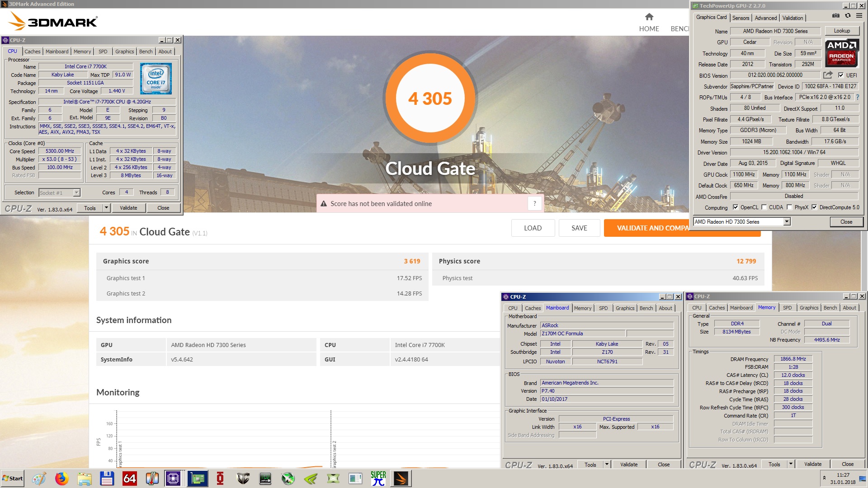
Task: Click the Graphics score 3 619 value
Action: click(x=412, y=261)
